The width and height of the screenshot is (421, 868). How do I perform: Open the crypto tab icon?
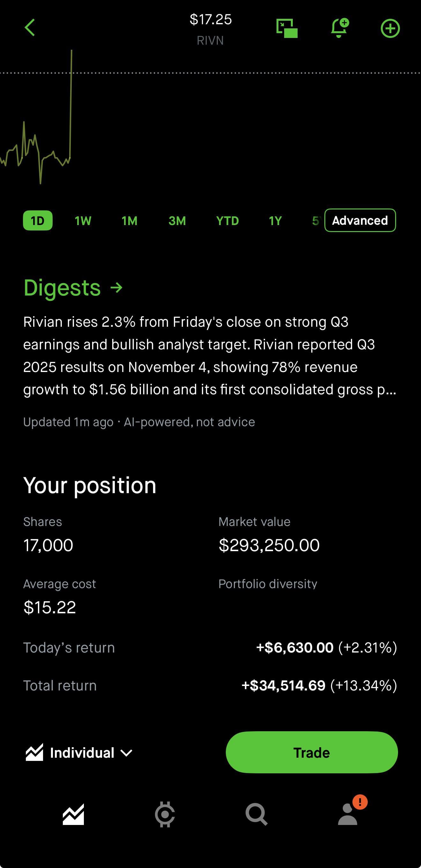pyautogui.click(x=165, y=814)
